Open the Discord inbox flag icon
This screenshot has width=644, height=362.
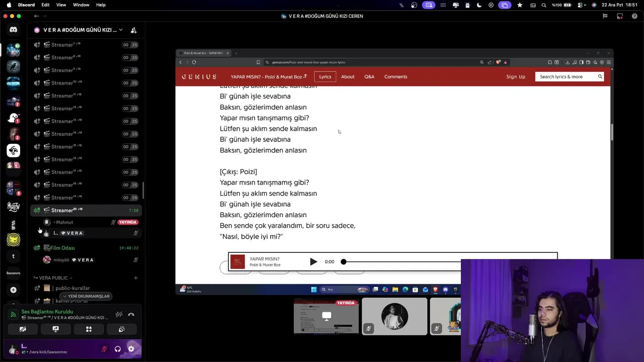tap(605, 16)
